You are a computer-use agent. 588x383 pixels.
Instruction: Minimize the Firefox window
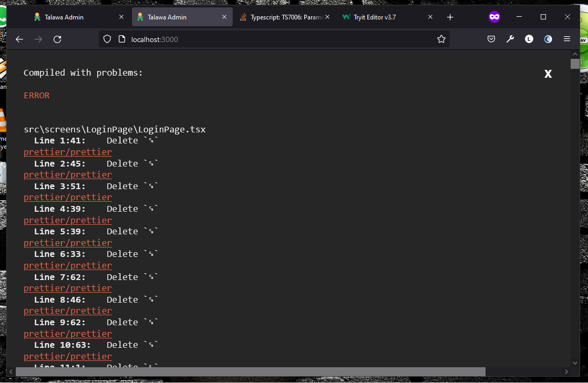[519, 17]
